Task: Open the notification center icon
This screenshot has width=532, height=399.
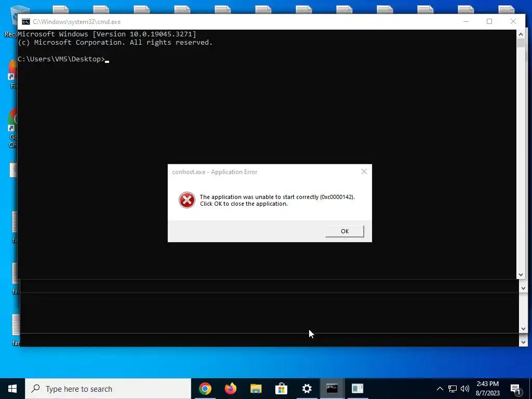Action: coord(516,389)
